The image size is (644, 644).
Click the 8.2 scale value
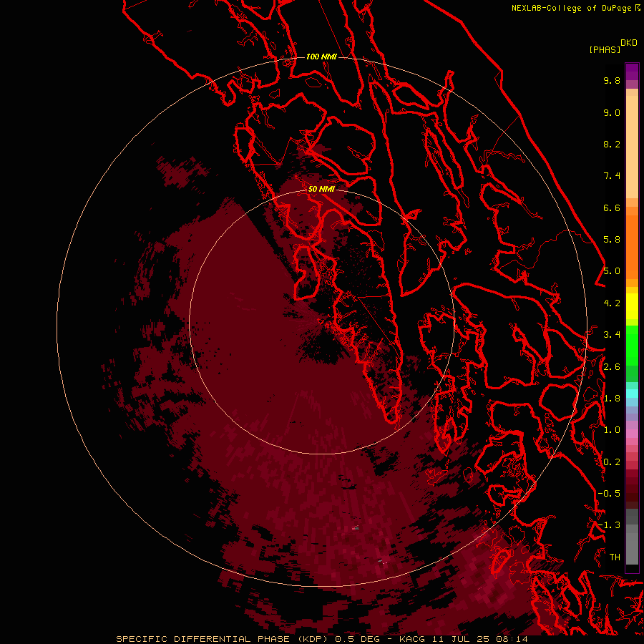click(612, 144)
